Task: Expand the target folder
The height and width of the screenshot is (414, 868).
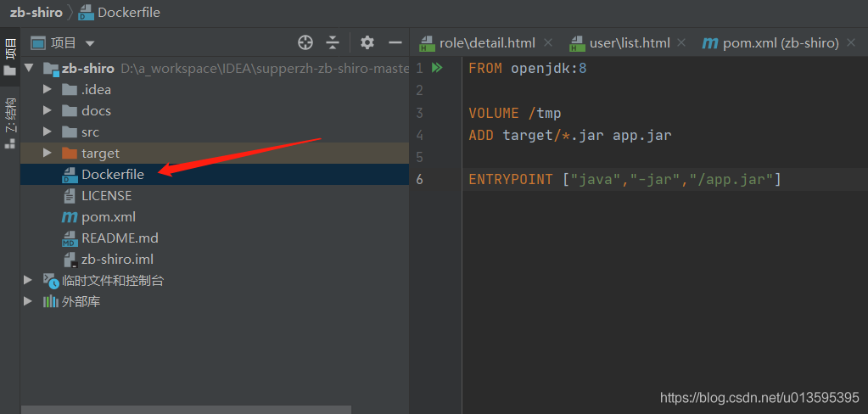Action: tap(48, 154)
